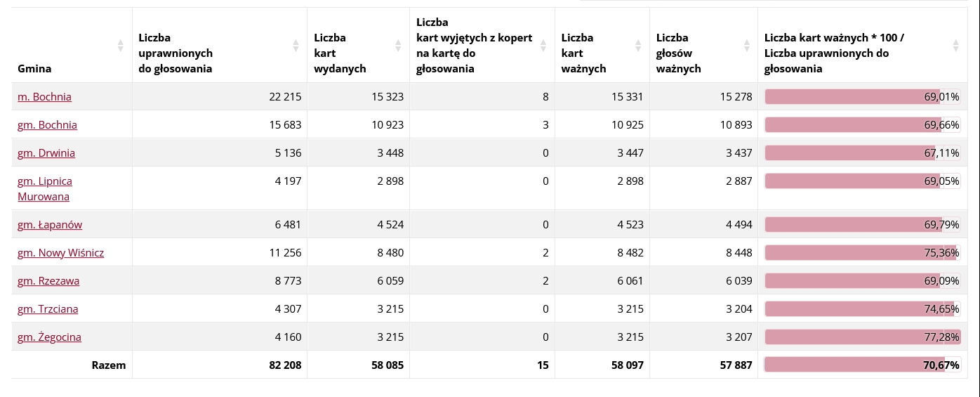
Task: Open gm. Lipnica Murowana link
Action: click(44, 188)
